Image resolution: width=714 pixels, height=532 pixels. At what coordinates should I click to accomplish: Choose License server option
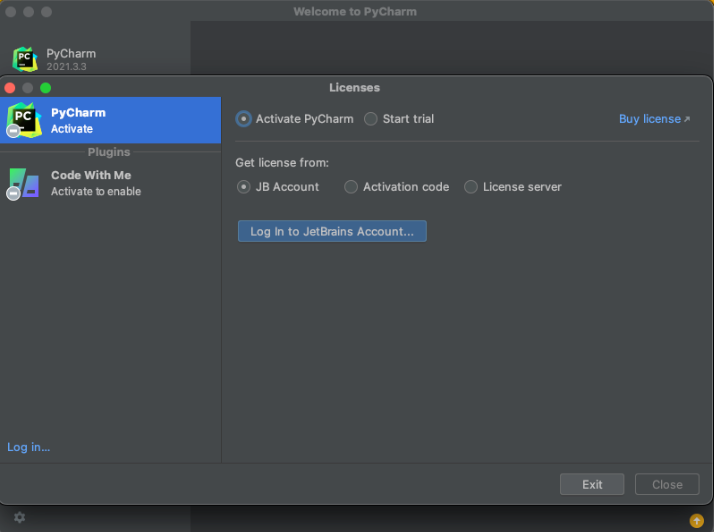471,187
